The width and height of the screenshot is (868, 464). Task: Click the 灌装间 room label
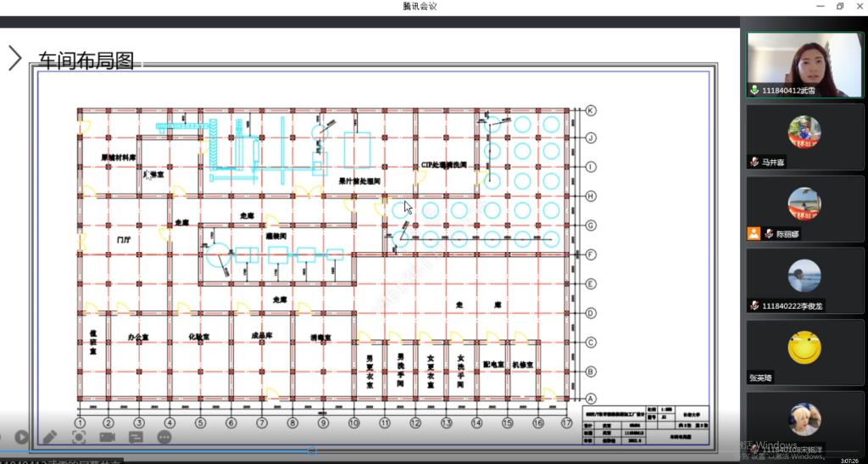click(275, 236)
